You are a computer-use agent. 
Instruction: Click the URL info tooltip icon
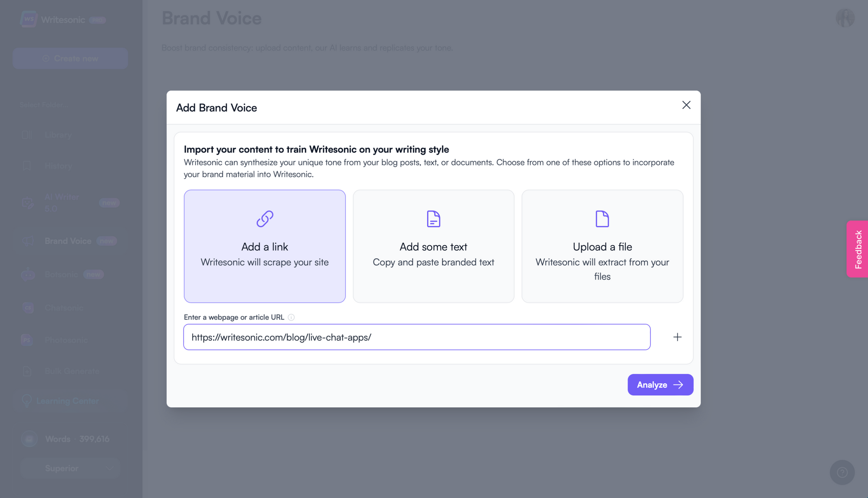coord(291,317)
